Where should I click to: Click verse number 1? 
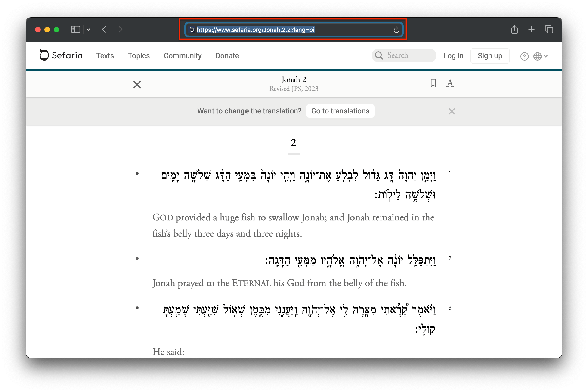coord(449,173)
